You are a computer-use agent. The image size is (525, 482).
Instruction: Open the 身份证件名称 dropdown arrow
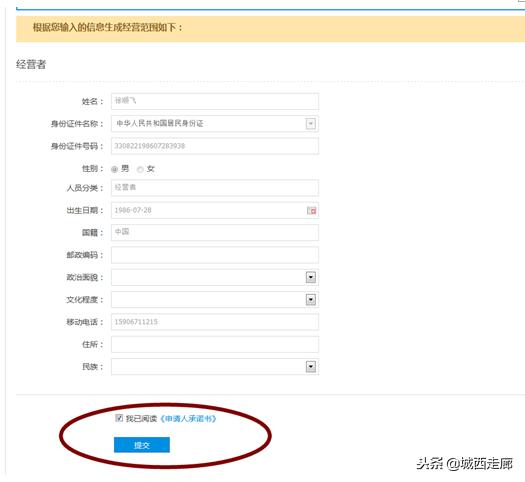310,124
